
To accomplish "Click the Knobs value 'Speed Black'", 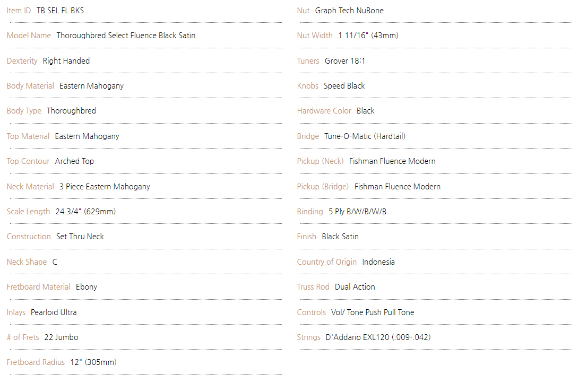I will pyautogui.click(x=344, y=86).
